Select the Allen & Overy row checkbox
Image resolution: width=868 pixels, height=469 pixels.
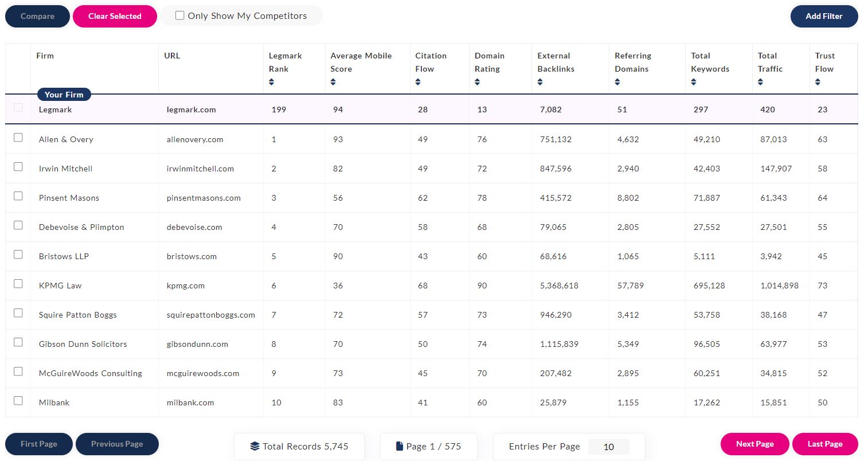[18, 138]
